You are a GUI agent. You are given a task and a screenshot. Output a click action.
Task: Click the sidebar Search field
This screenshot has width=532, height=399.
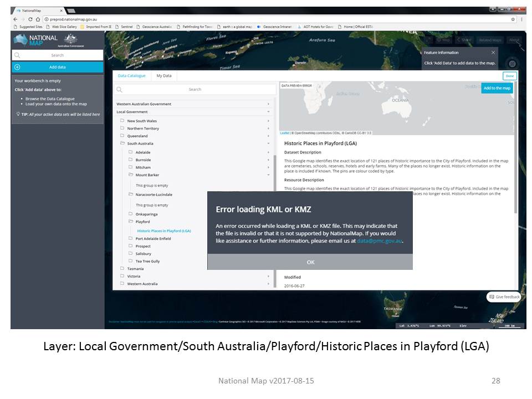[57, 55]
